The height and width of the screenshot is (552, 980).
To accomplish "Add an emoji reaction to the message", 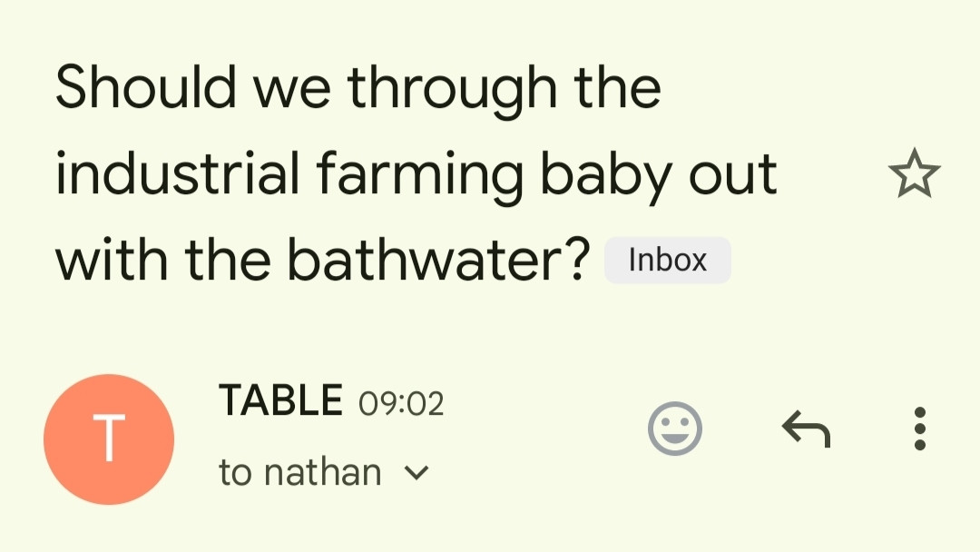I will pyautogui.click(x=675, y=429).
